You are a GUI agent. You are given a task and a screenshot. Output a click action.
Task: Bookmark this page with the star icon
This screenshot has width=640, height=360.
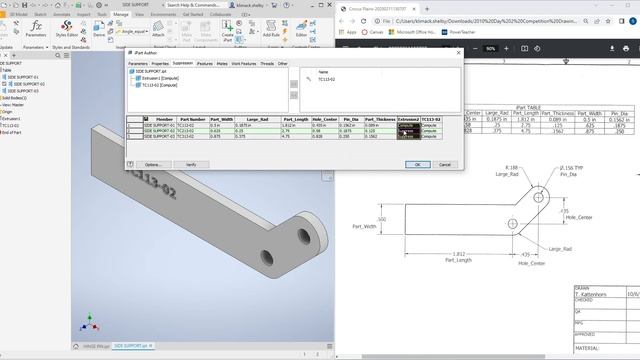pos(608,21)
